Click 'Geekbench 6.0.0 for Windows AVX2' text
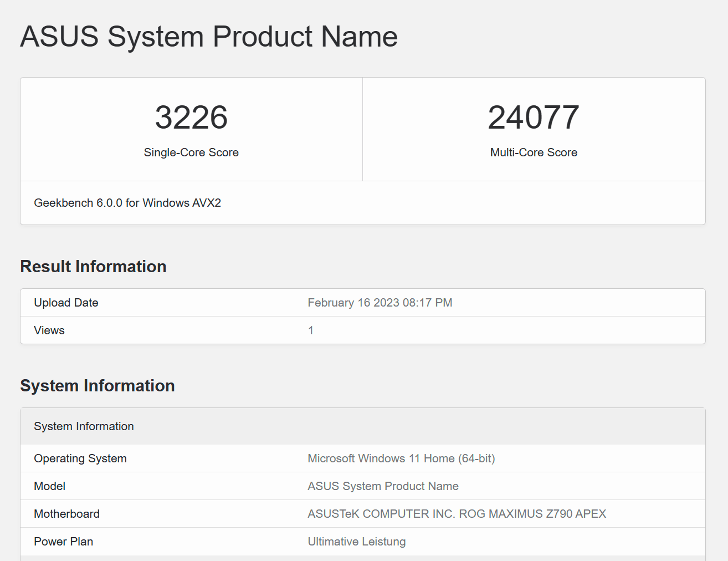 point(127,203)
